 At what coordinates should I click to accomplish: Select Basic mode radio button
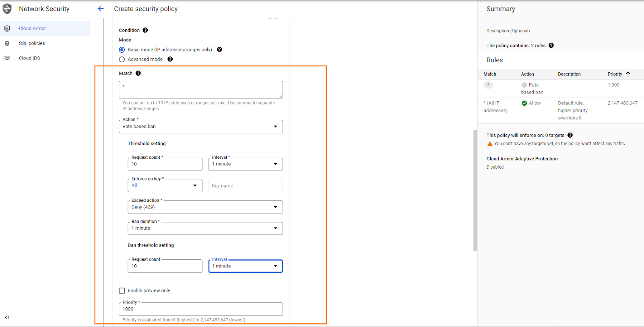click(122, 50)
